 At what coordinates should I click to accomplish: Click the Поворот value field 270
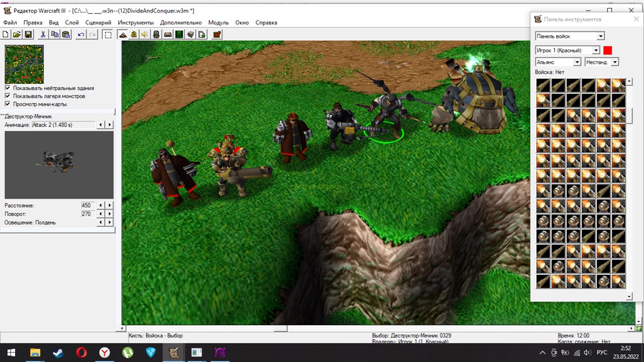click(87, 214)
